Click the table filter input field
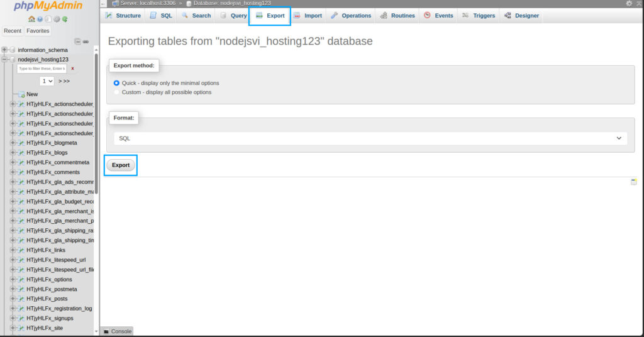This screenshot has width=644, height=337. pyautogui.click(x=42, y=69)
